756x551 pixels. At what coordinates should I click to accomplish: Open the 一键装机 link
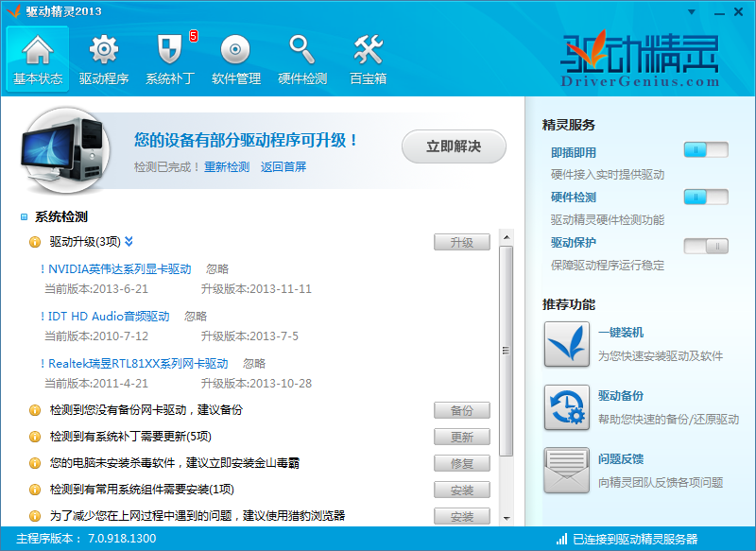tap(621, 333)
